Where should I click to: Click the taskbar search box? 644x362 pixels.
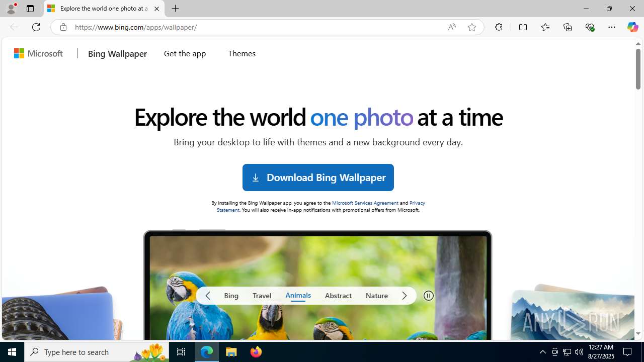97,352
